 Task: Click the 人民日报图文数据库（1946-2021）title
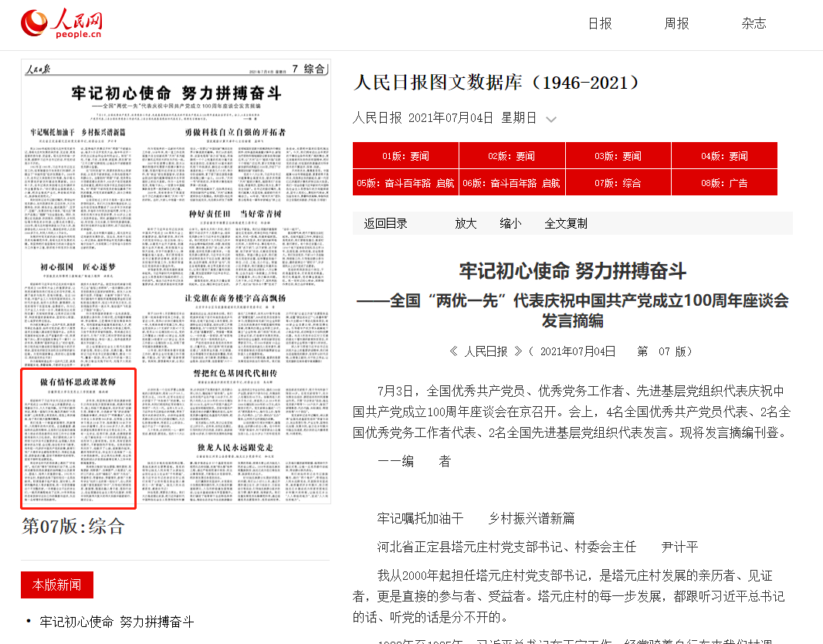point(496,83)
